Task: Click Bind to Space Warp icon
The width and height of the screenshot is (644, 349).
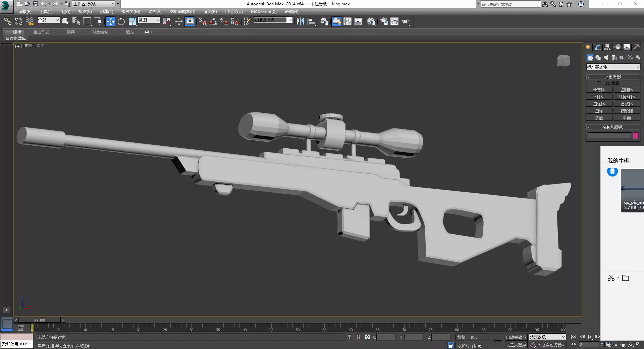Action: point(30,21)
